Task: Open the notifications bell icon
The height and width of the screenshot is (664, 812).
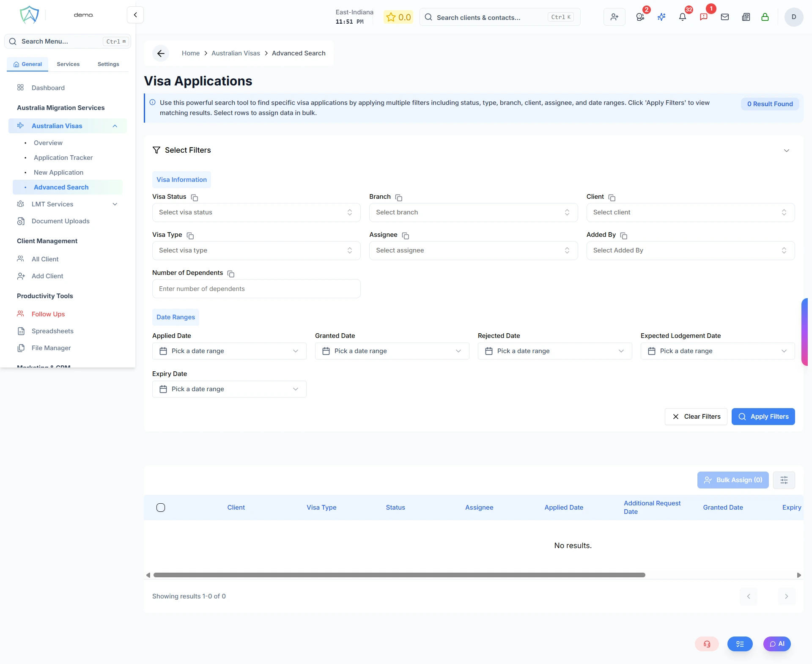Action: (x=682, y=17)
